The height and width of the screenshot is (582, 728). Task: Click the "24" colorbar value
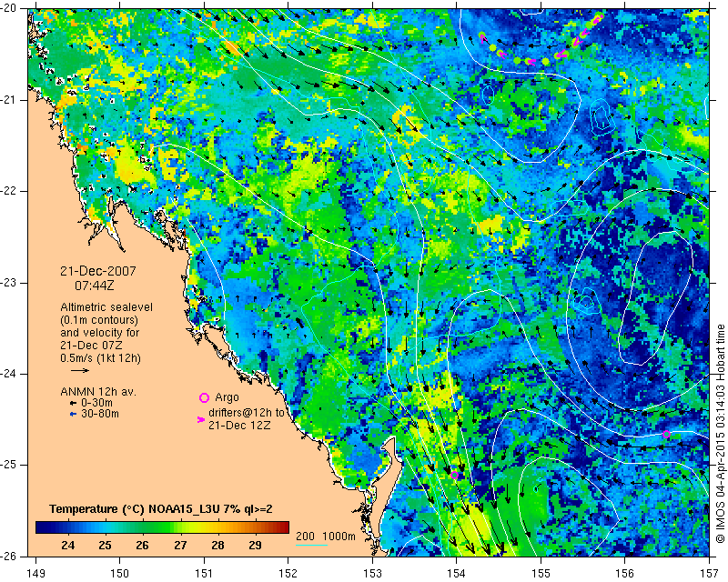click(x=67, y=546)
